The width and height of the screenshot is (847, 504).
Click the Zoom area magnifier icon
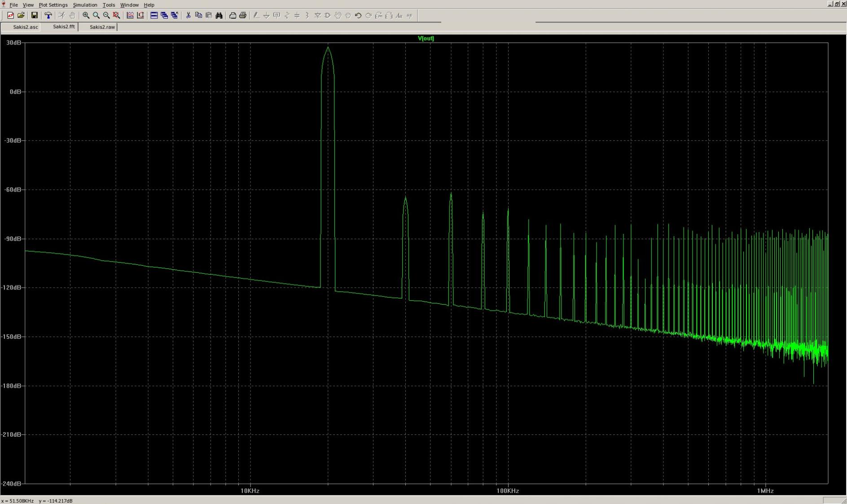(x=96, y=16)
